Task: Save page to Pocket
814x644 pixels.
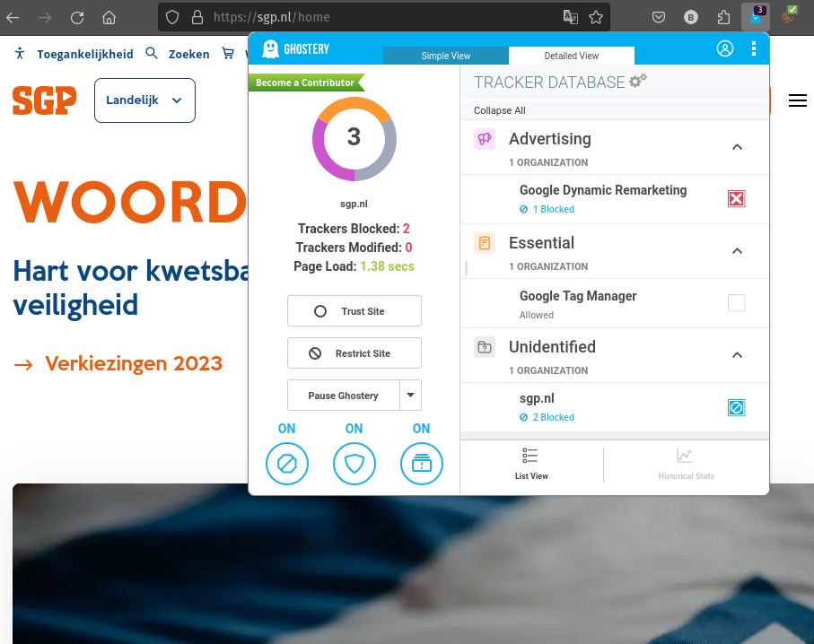Action: tap(659, 18)
